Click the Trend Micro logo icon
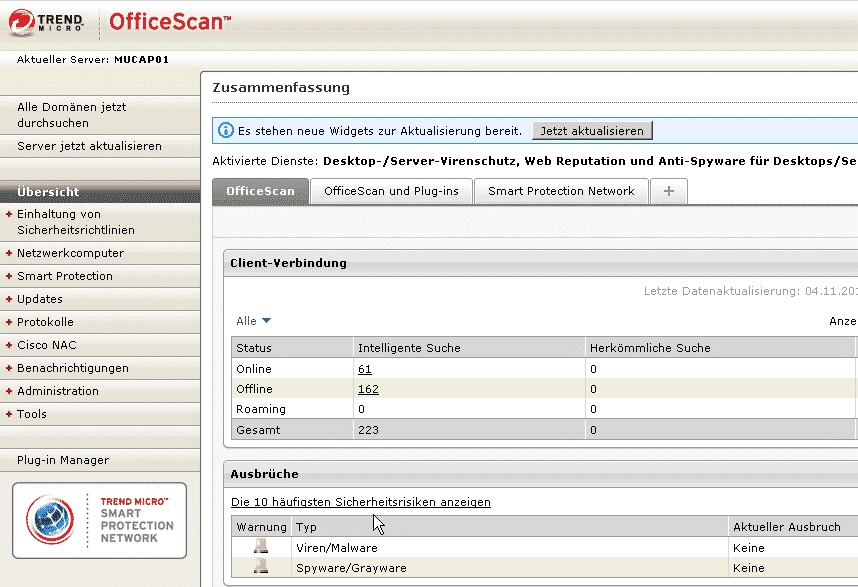 point(22,22)
